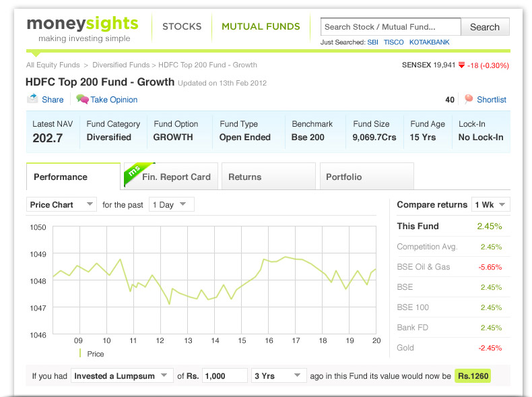
Task: Open the STOCKS navigation menu
Action: coord(182,26)
